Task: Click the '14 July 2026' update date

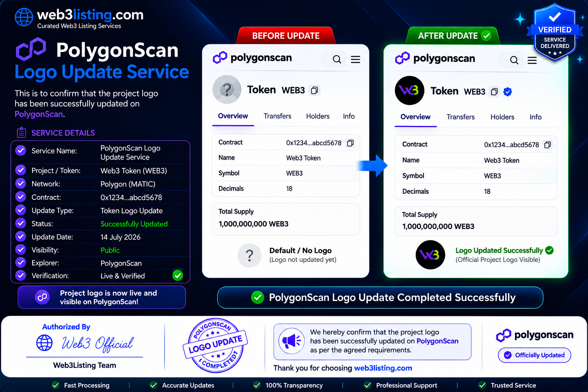Action: point(121,237)
